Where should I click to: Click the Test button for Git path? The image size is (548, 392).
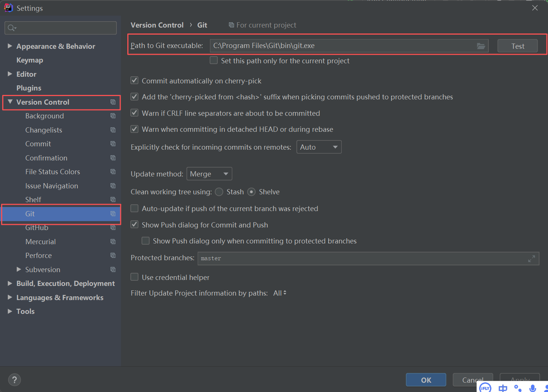point(517,46)
